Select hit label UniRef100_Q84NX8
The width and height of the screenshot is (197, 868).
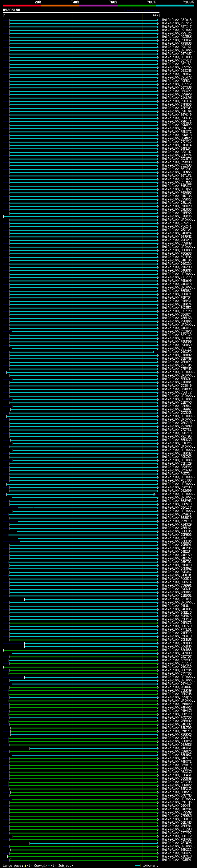(x=176, y=139)
